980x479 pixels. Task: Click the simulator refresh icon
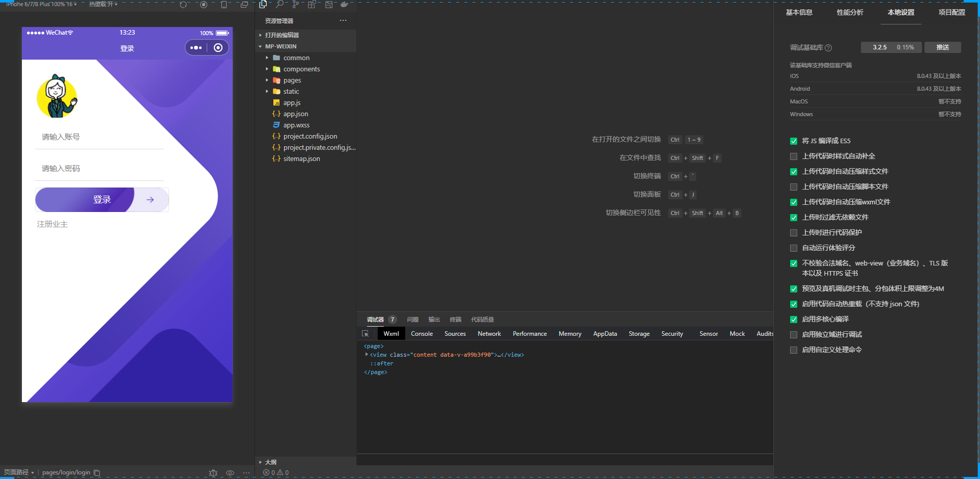[183, 5]
